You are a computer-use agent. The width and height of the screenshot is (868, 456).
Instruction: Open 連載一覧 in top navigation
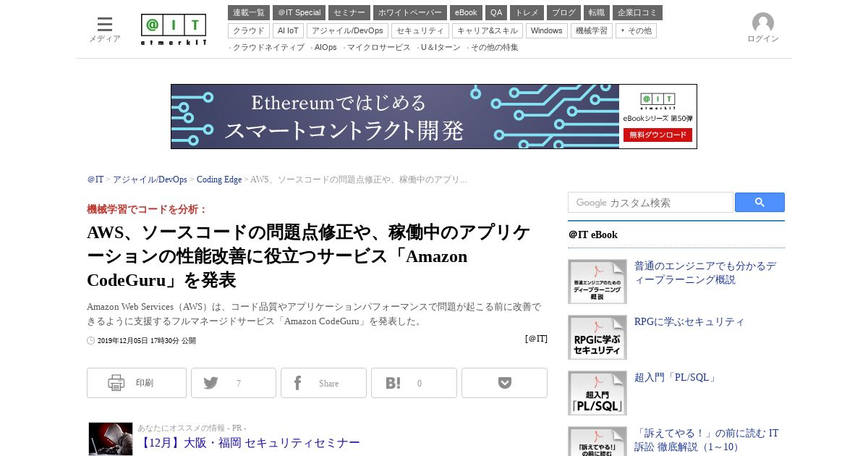pos(249,12)
